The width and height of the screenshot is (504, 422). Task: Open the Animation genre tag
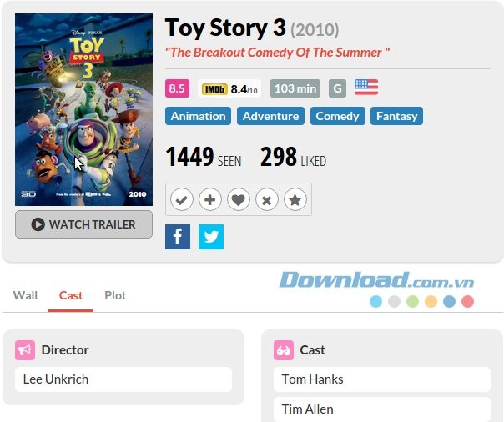click(198, 116)
